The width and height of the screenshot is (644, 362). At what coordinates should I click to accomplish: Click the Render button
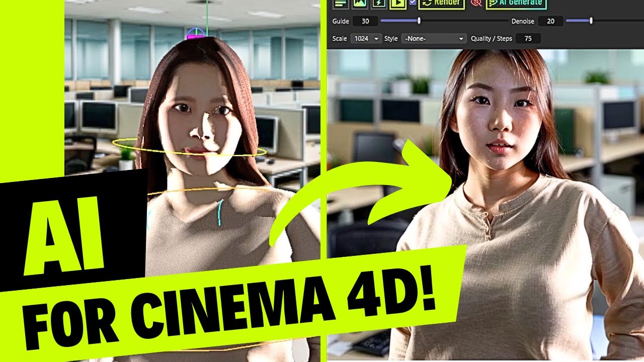(441, 3)
